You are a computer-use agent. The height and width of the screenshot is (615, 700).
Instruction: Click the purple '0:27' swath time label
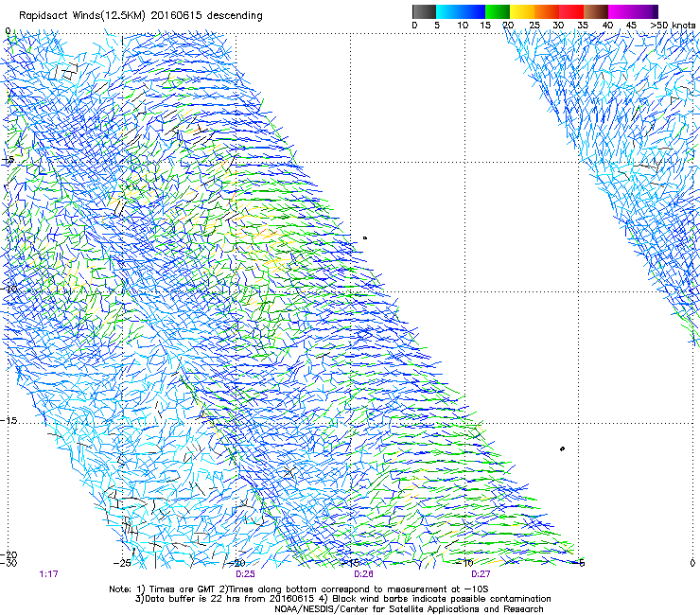coord(481,574)
